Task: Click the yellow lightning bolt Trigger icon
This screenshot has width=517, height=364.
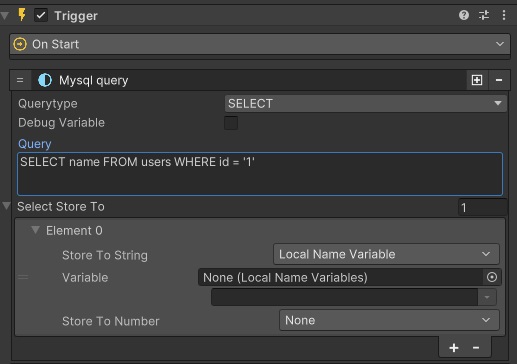Action: tap(22, 15)
